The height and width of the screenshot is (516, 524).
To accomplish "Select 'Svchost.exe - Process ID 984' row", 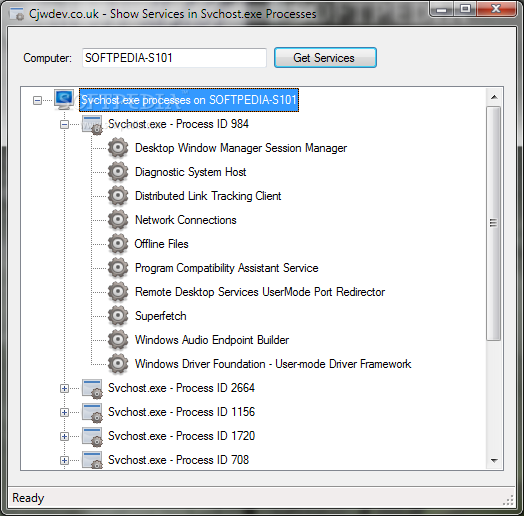I will coord(178,124).
